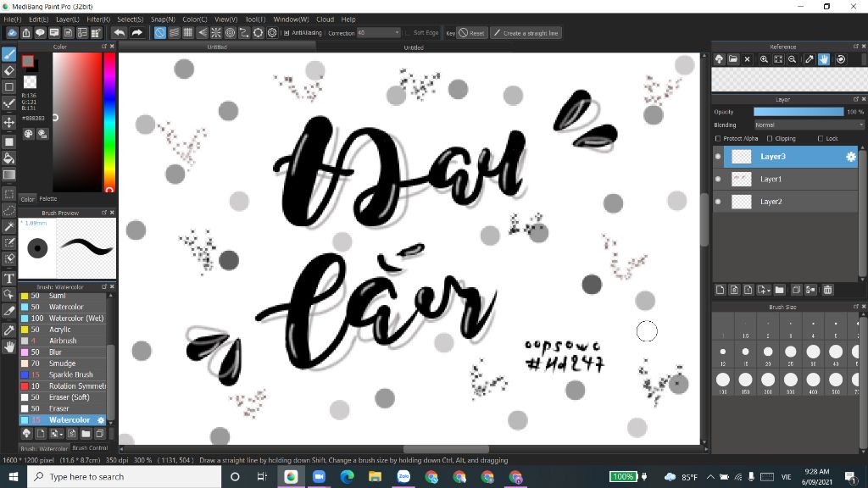Delete the selected layer with trash icon
Screen dimensions: 868x488
point(827,290)
